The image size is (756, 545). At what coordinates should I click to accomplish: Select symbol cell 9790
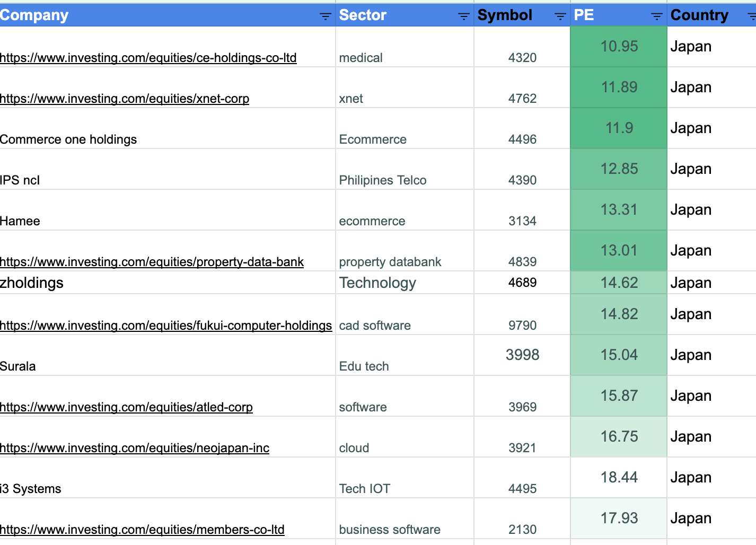coord(522,314)
